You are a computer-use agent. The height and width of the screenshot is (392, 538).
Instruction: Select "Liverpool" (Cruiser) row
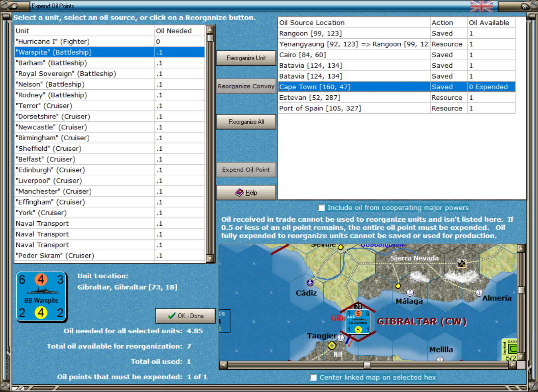pyautogui.click(x=110, y=181)
